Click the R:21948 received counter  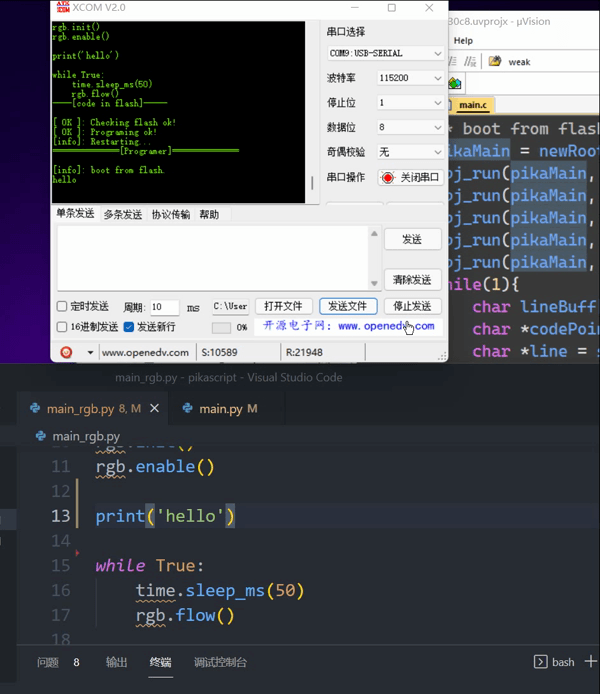[304, 353]
